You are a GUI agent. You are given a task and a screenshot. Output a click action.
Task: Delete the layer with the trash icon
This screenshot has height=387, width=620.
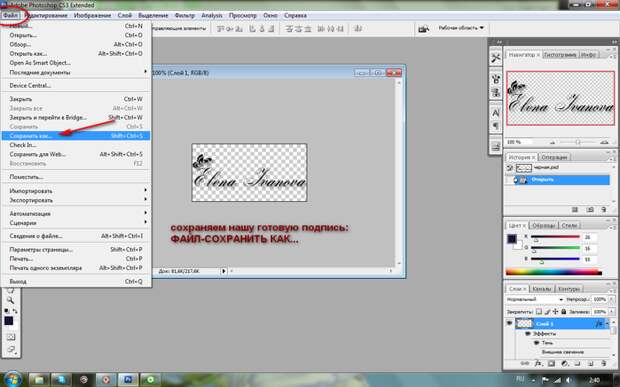604,363
